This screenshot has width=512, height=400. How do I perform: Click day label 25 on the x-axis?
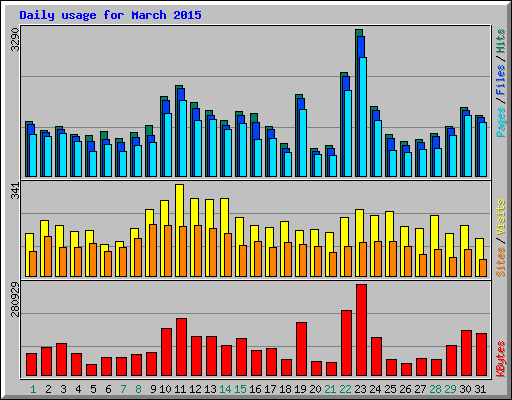(x=390, y=389)
